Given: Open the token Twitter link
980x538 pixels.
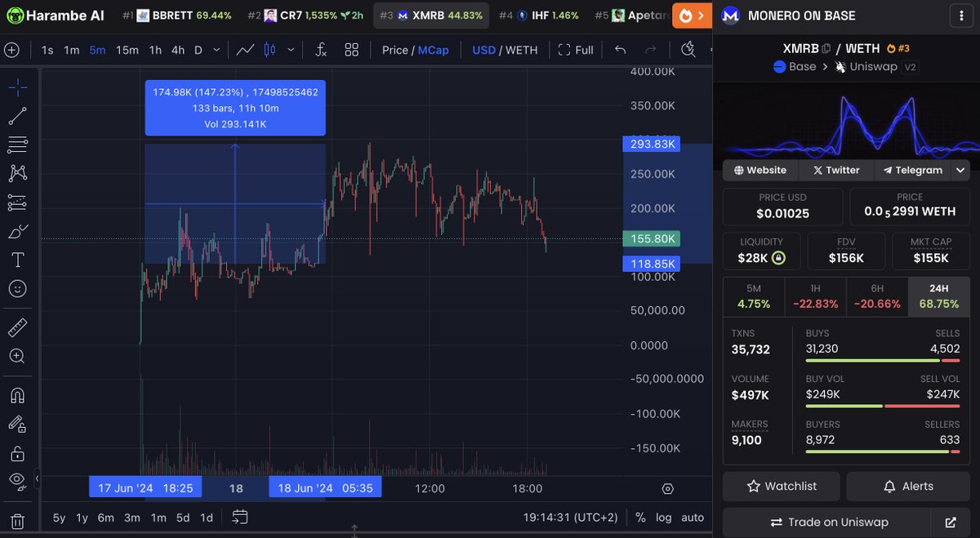Looking at the screenshot, I should coord(835,171).
